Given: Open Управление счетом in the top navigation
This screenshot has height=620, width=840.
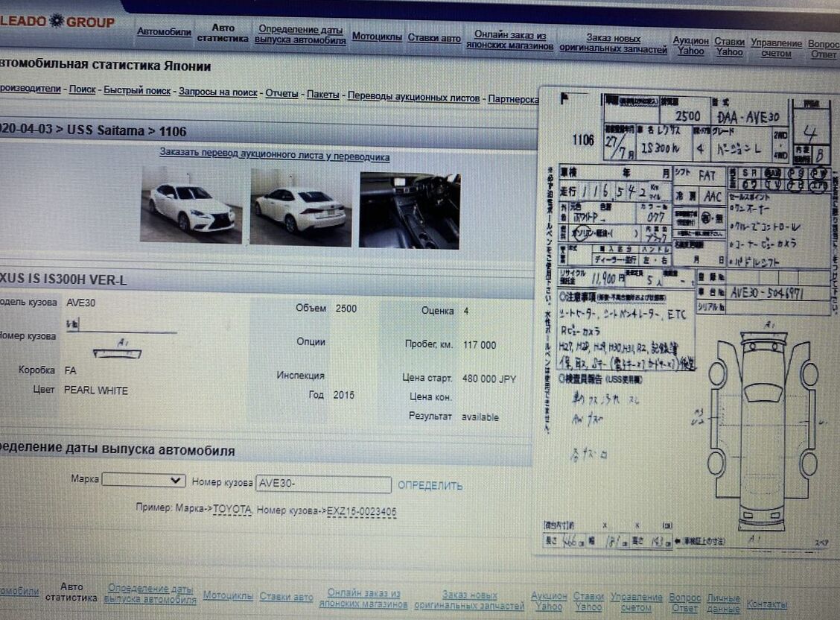Looking at the screenshot, I should click(x=776, y=48).
